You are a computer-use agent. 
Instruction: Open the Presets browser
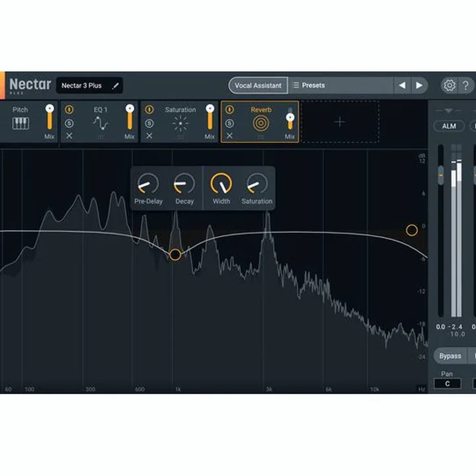(x=340, y=85)
